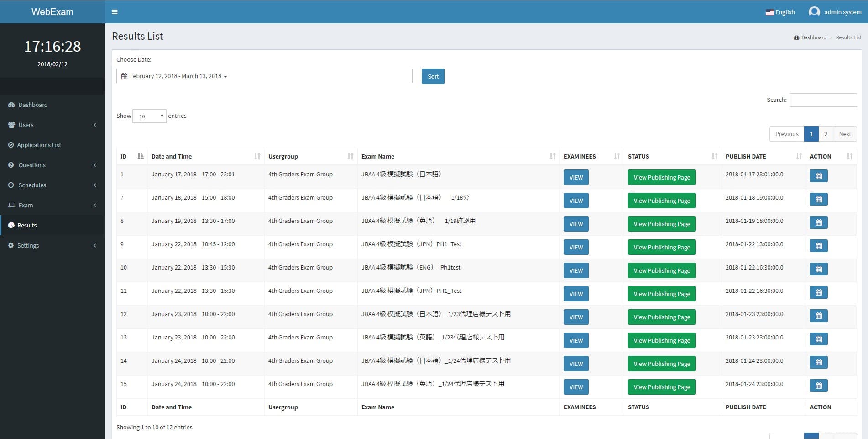
Task: Select pagination page 1
Action: pos(811,134)
